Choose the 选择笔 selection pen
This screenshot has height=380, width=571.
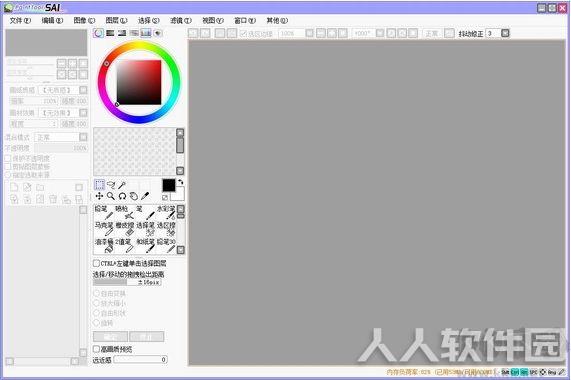pos(145,229)
